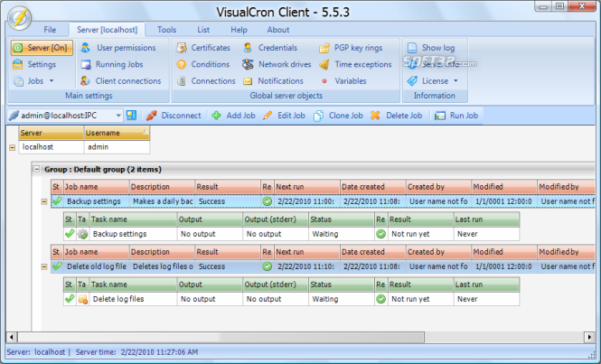Viewport: 601px width, 364px height.
Task: Collapse the Default group
Action: click(37, 169)
